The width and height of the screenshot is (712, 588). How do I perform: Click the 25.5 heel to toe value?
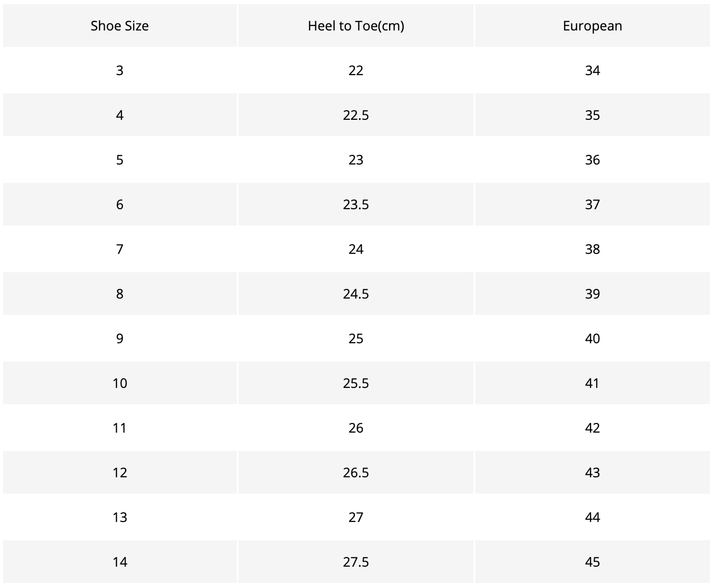pos(356,383)
